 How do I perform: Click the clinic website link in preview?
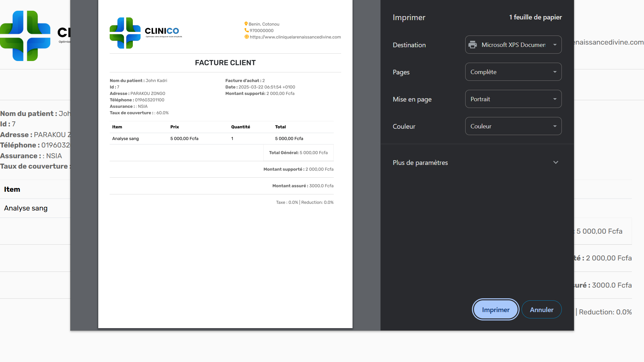click(x=295, y=37)
